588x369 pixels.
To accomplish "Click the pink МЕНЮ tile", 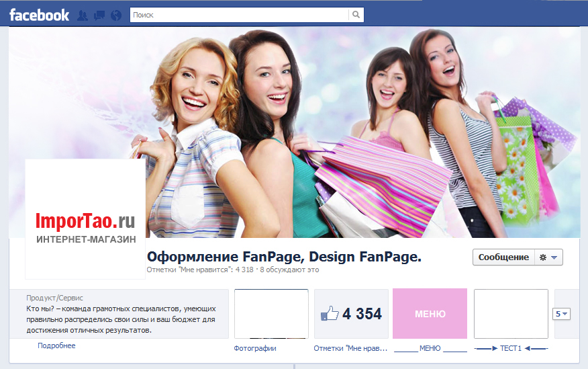I will [x=430, y=313].
